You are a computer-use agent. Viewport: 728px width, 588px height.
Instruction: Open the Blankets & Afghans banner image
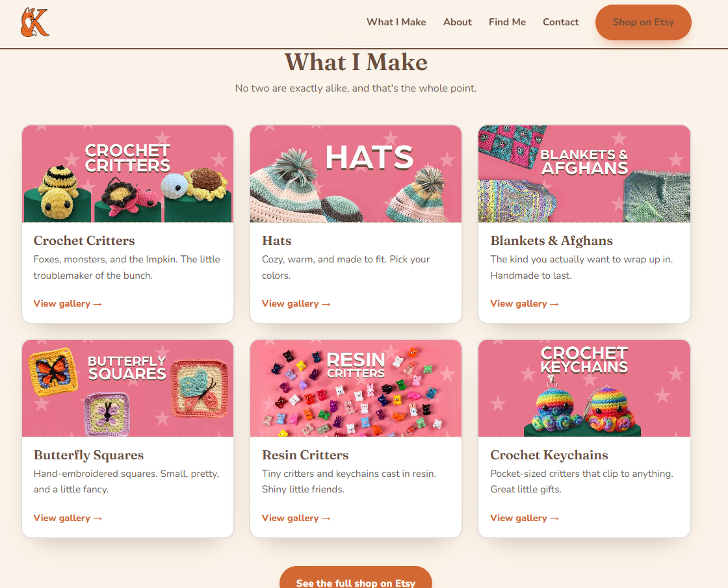tap(584, 174)
